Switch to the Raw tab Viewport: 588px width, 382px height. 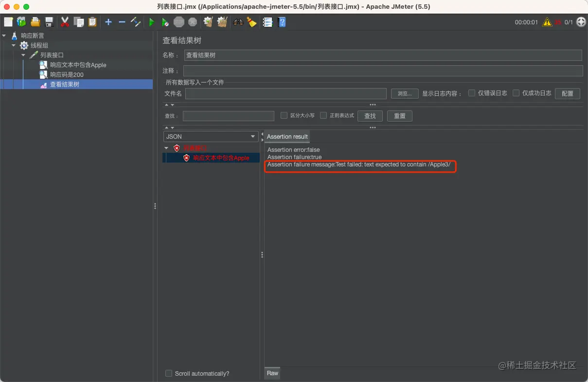click(x=272, y=373)
